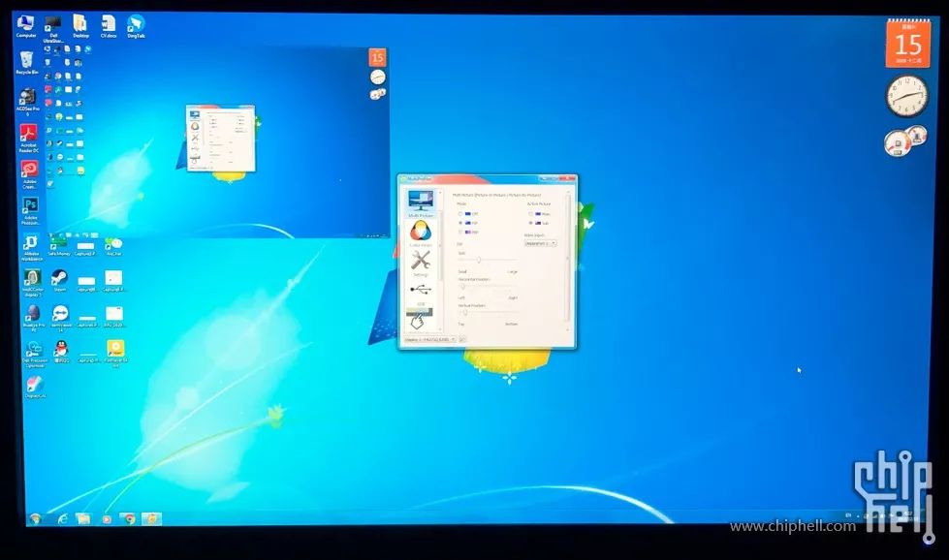
Task: Open the Windows Start orb
Action: 35,519
